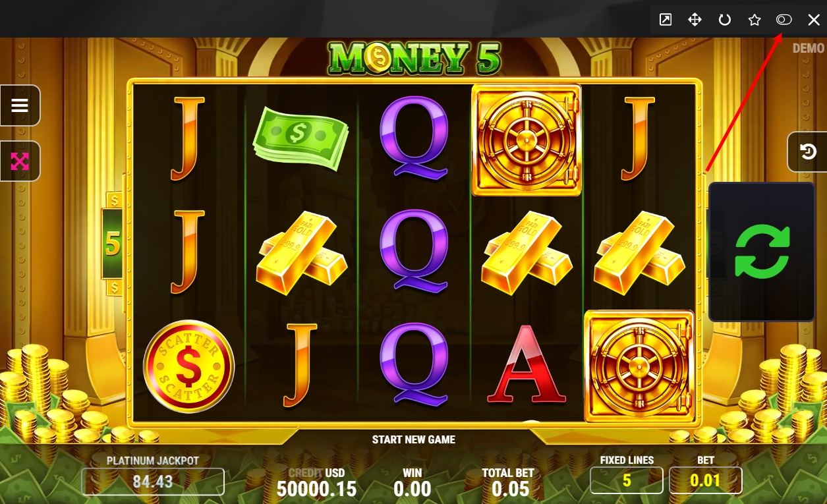Open the Bet 0.01 selector

[706, 480]
